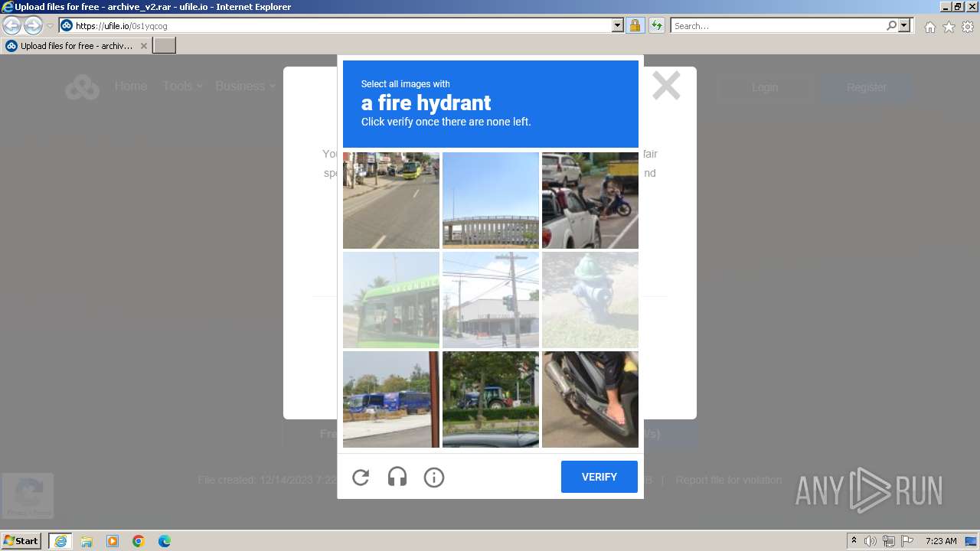
Task: Select the tile with foot on motorcycle
Action: pos(590,399)
